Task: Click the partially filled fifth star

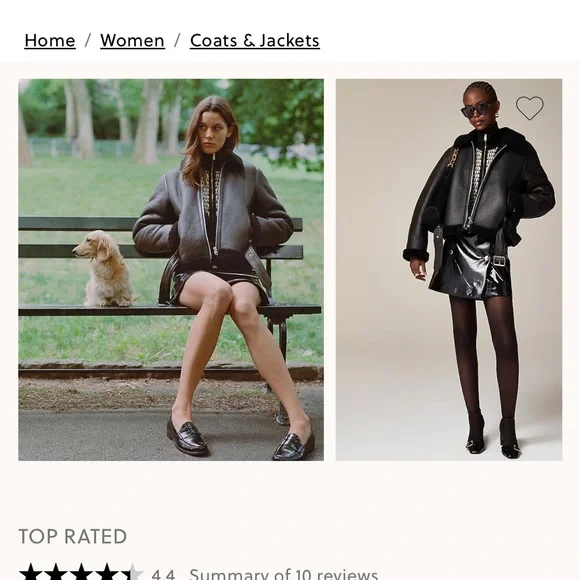Action: coord(132,573)
